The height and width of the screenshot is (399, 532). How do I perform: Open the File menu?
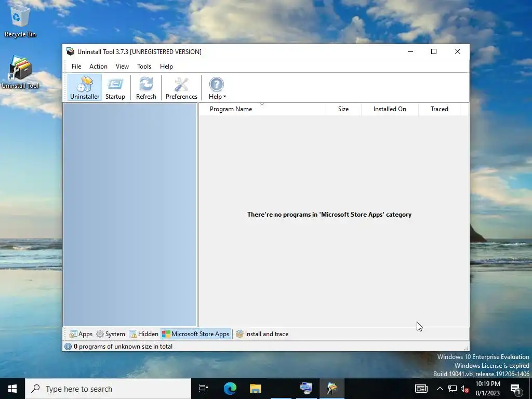coord(76,66)
